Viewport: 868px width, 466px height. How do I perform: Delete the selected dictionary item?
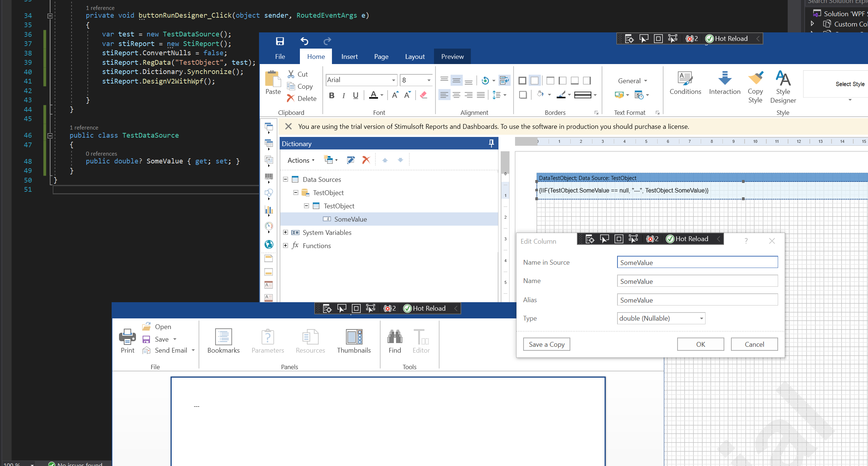point(366,160)
